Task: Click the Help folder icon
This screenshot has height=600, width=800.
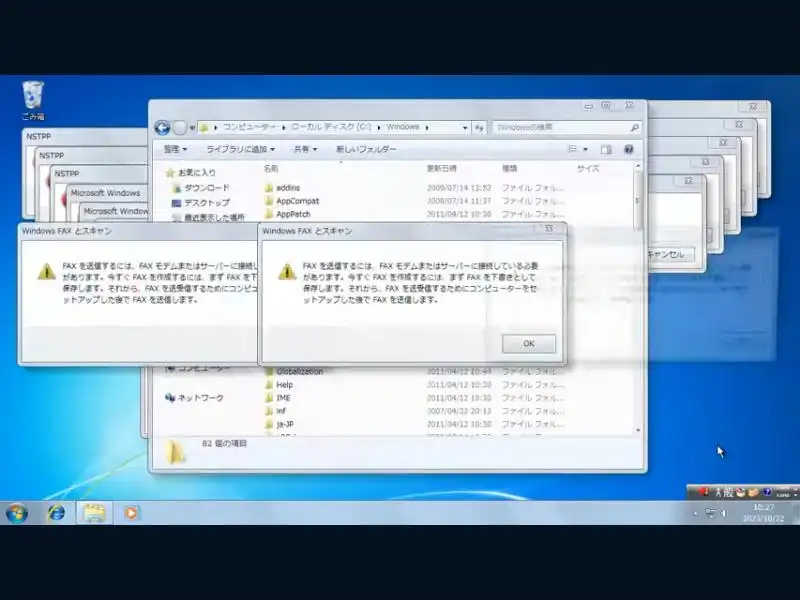Action: click(269, 385)
